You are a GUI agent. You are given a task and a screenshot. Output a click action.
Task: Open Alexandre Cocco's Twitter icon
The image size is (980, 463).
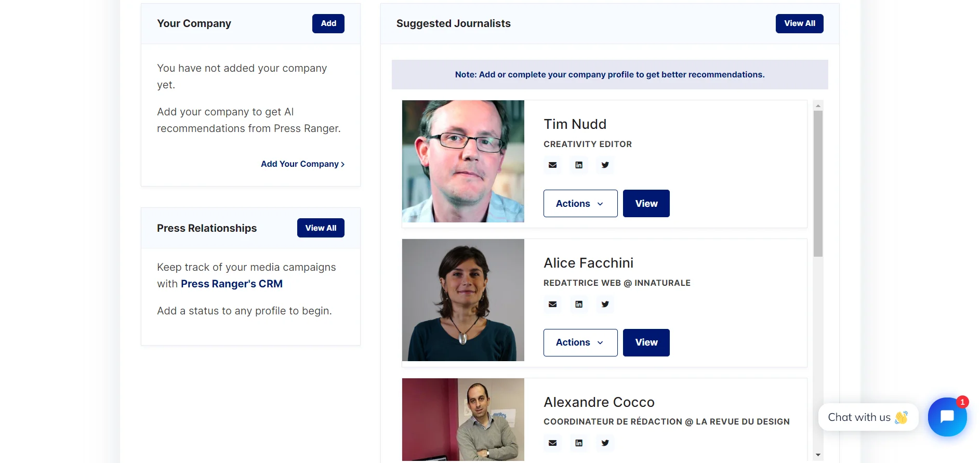point(605,443)
